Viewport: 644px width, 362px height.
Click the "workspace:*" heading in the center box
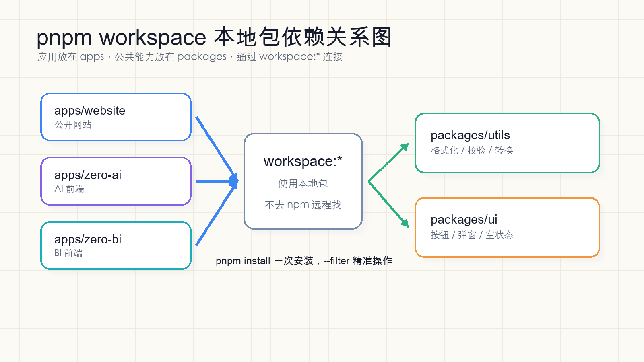[303, 161]
